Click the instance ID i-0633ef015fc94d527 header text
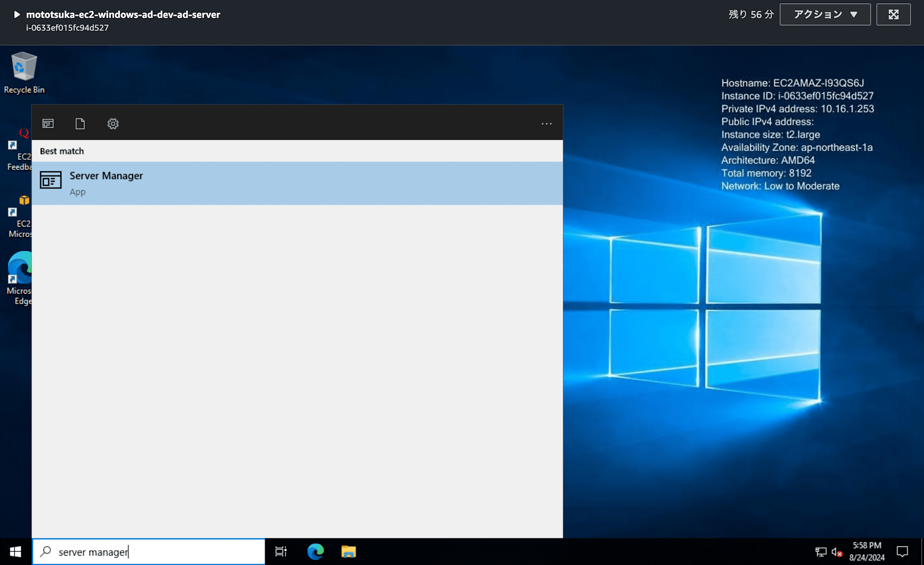The image size is (924, 565). [x=67, y=28]
